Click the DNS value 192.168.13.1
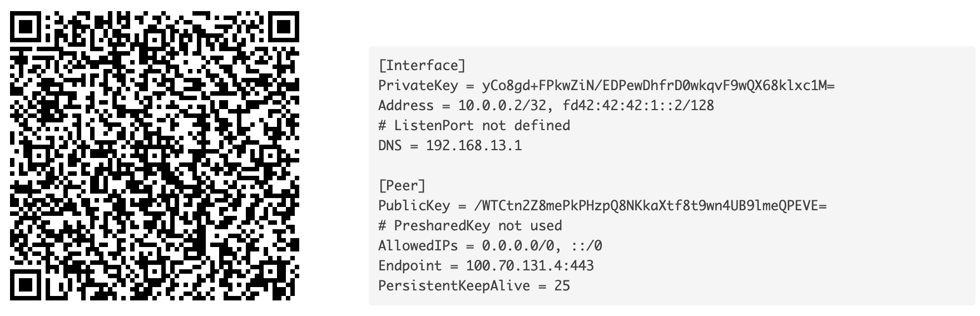 click(x=474, y=146)
